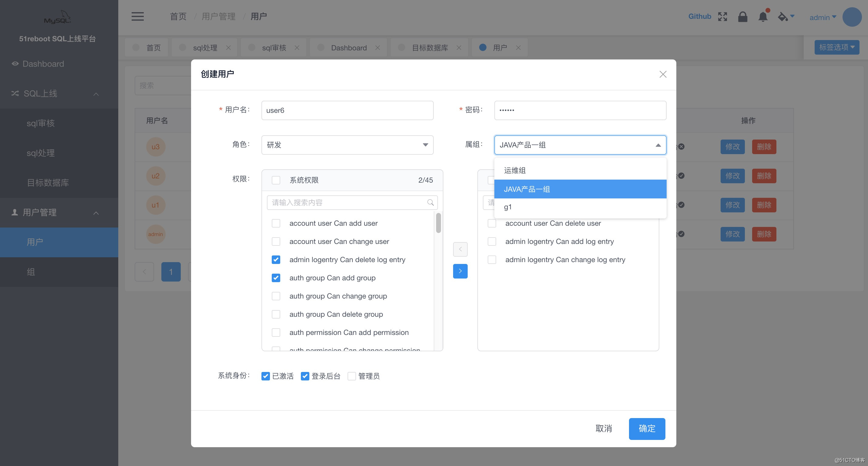Check account user Can delete user
Image resolution: width=868 pixels, height=466 pixels.
click(492, 223)
